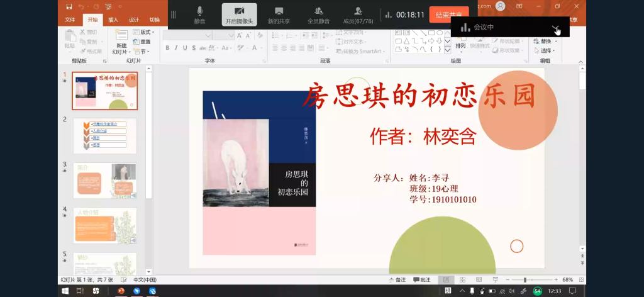The height and width of the screenshot is (297, 644).
Task: Open the 备注 notes pane
Action: (x=397, y=279)
